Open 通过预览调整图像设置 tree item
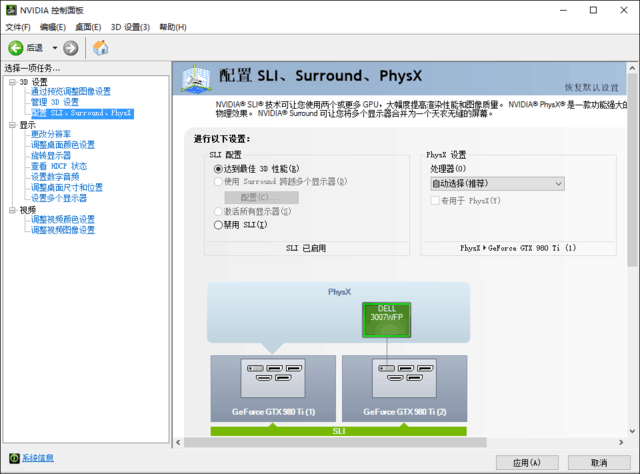Screen dimensions: 640x474 pyautogui.click(x=71, y=91)
